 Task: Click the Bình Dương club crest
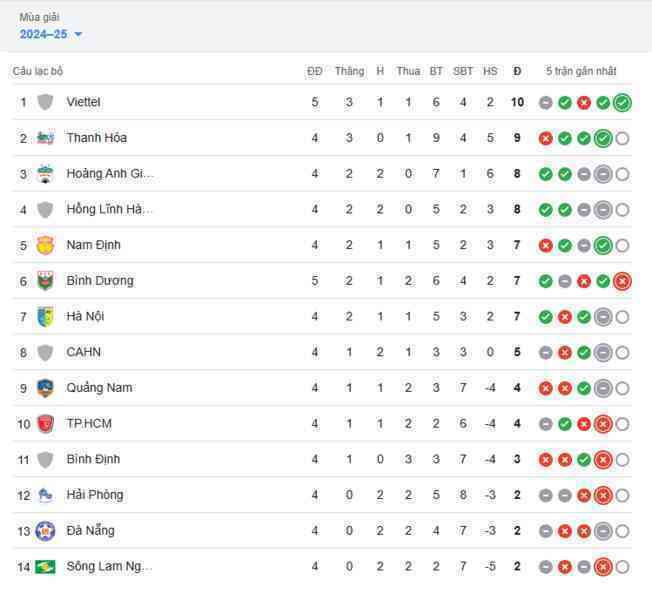point(45,281)
